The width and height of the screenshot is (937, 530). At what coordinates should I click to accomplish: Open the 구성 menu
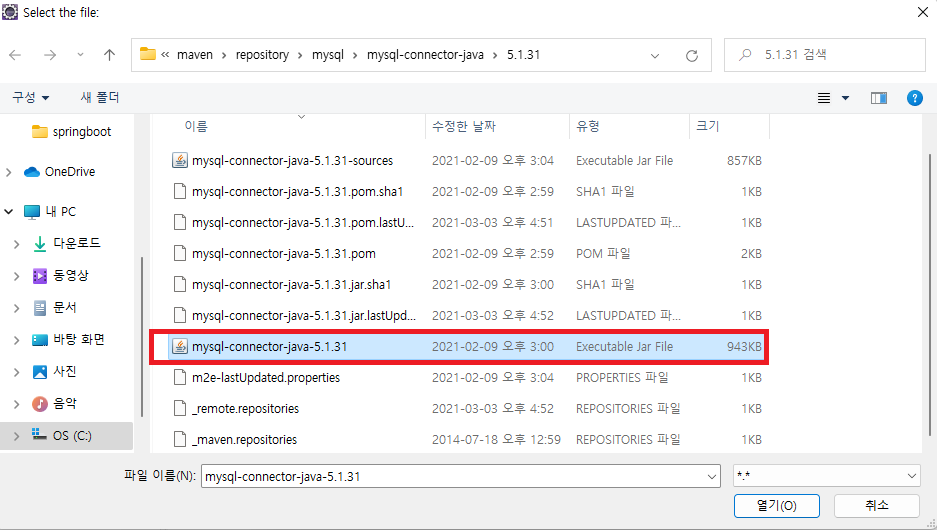click(x=31, y=97)
